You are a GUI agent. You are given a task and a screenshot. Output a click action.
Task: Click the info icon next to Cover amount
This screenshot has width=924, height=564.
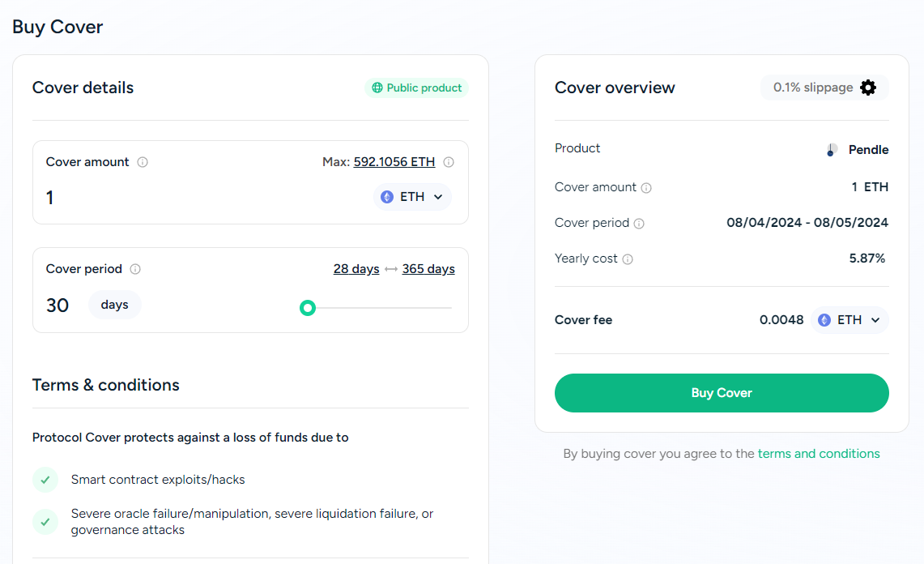coord(143,162)
